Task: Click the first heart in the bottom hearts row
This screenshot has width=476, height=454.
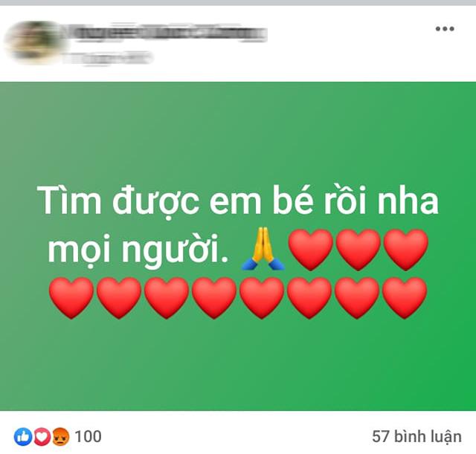Action: 71,298
